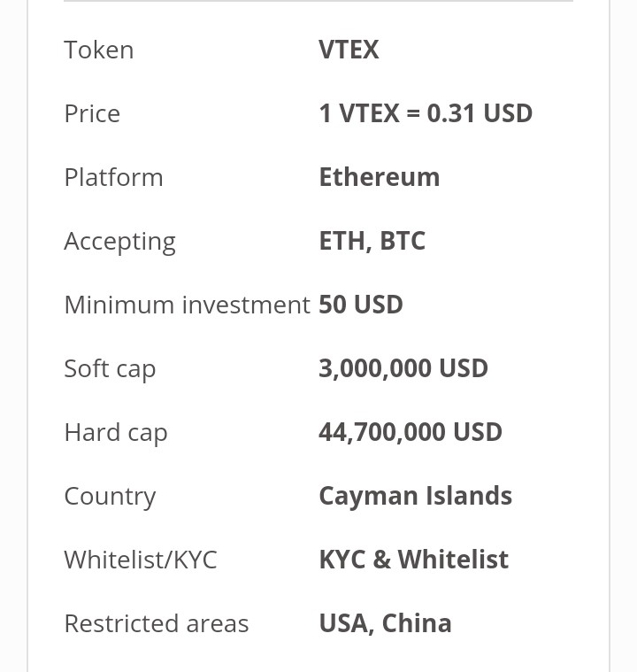
Task: Select the VTEX token value
Action: coord(349,50)
